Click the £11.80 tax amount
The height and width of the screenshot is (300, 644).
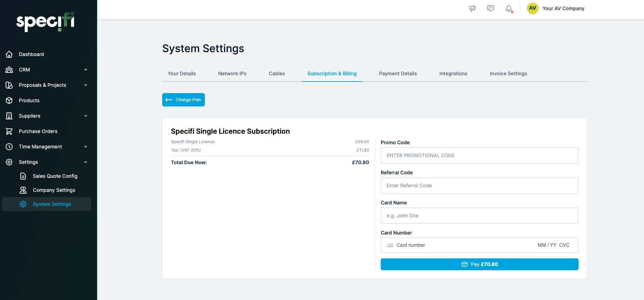(x=363, y=150)
